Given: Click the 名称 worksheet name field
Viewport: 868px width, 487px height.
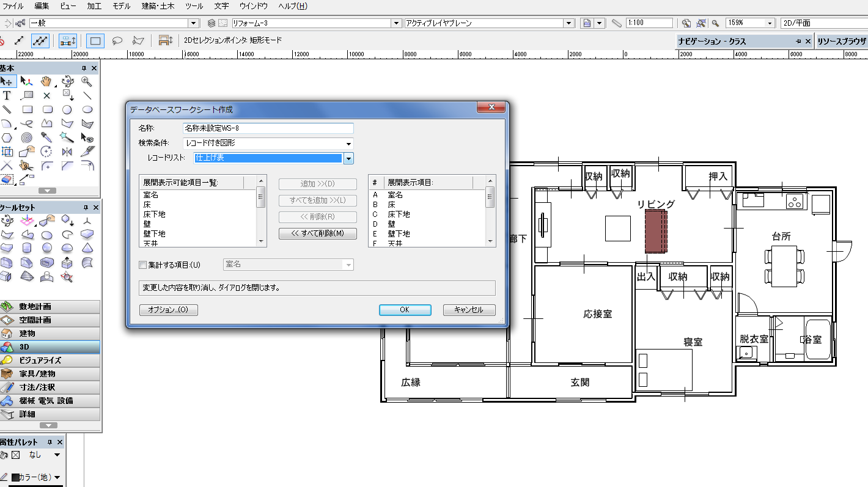Looking at the screenshot, I should (268, 128).
